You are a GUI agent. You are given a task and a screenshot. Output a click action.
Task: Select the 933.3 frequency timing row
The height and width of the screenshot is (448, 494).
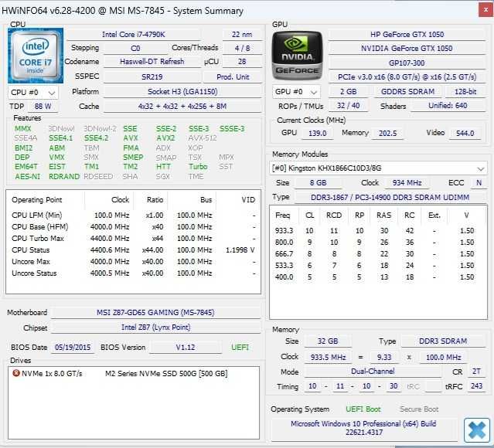click(x=378, y=231)
